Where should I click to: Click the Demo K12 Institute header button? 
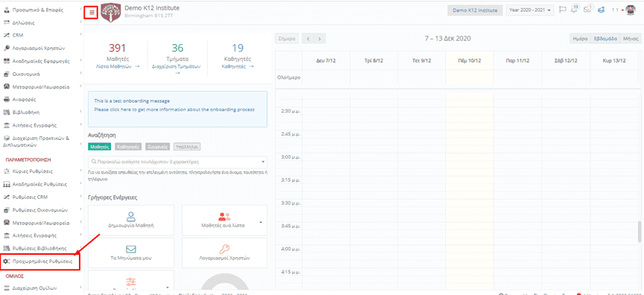point(475,10)
